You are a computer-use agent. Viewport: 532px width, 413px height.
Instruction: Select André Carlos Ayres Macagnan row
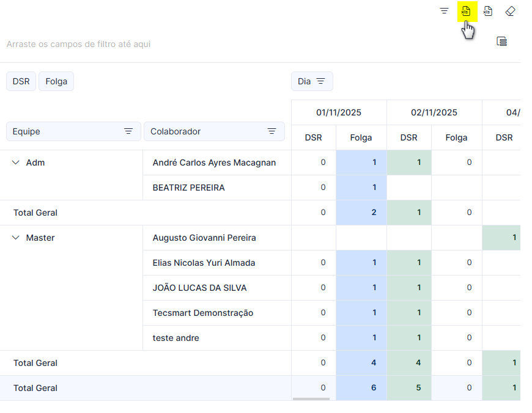pyautogui.click(x=214, y=163)
